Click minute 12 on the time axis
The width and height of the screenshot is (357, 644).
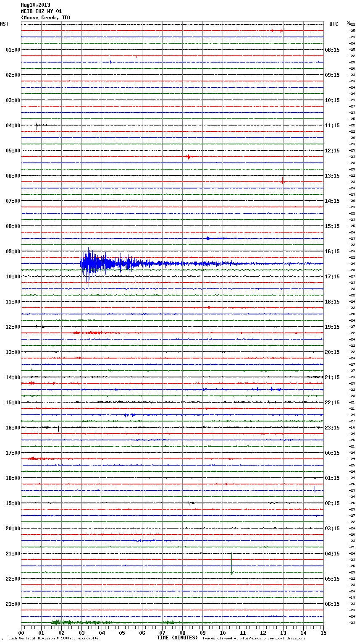coord(263,633)
